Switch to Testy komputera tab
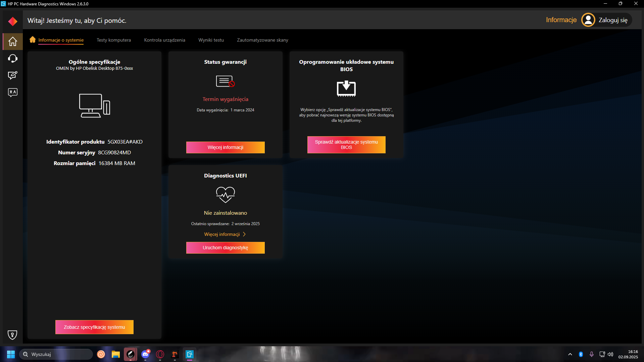 click(x=114, y=40)
